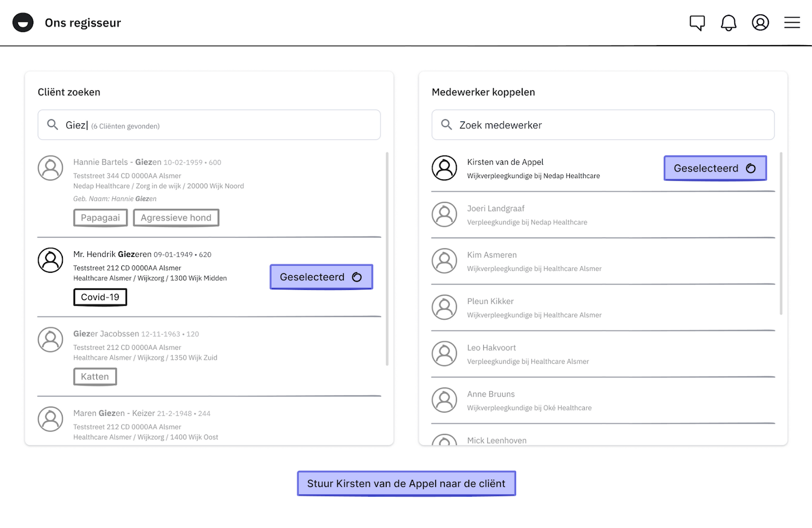Open the user account profile icon
The image size is (812, 528).
(x=760, y=23)
